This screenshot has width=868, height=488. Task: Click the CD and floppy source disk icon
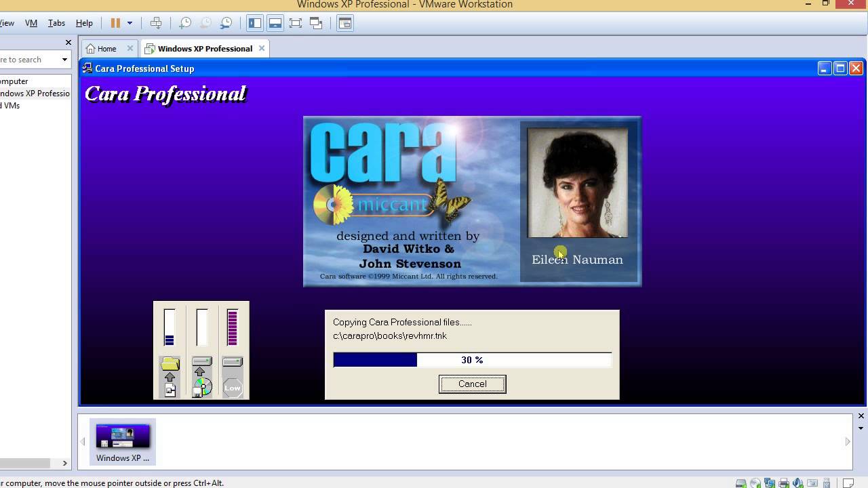tap(202, 388)
